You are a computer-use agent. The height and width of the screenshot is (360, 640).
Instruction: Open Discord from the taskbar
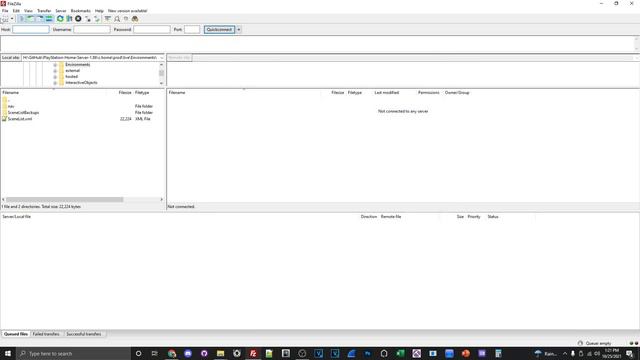[188, 353]
